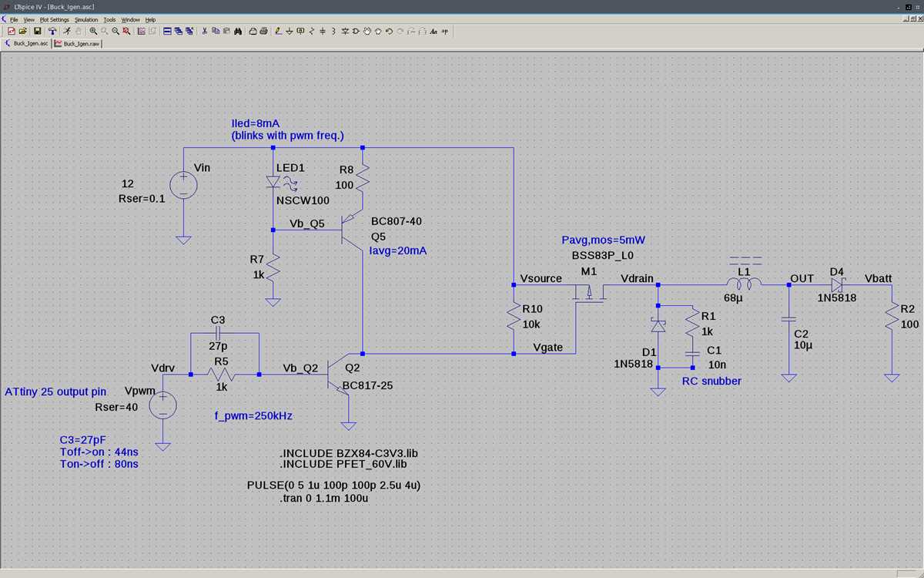Click the BC817-25 transistor label
924x578 pixels.
click(367, 385)
